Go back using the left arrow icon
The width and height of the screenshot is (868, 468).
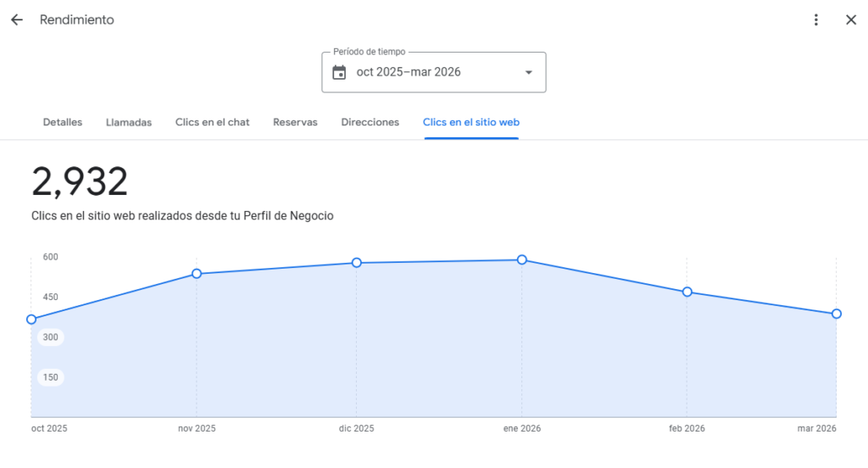click(x=17, y=20)
